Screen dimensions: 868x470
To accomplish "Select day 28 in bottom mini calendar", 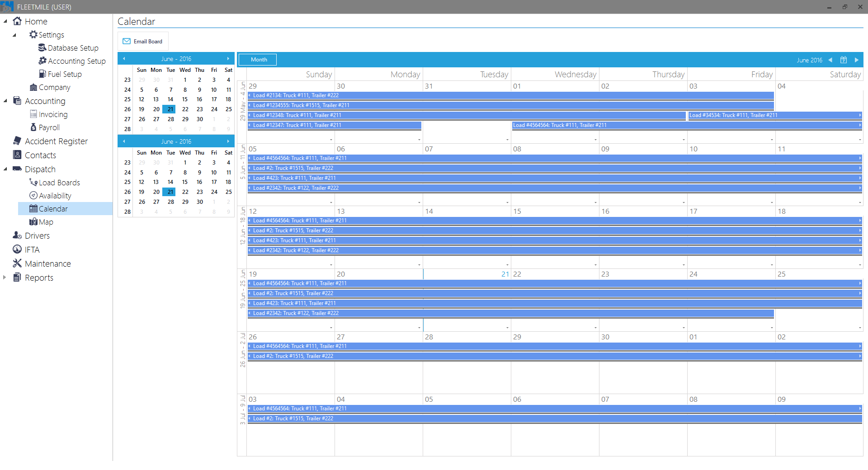I will coord(171,202).
